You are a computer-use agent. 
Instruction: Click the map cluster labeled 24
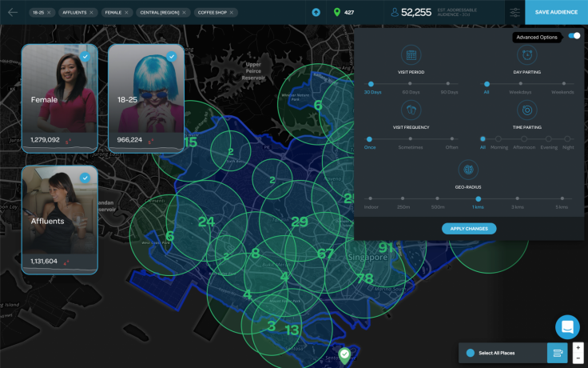tap(206, 222)
